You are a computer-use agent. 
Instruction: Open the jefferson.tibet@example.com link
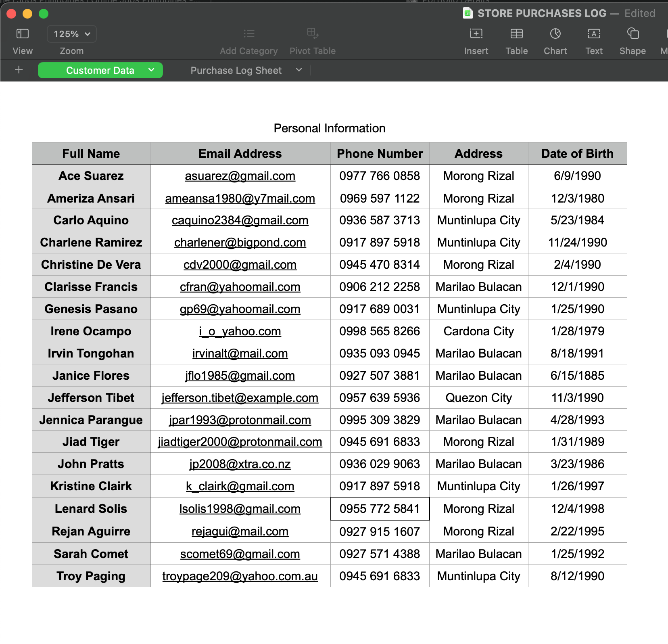pos(240,398)
